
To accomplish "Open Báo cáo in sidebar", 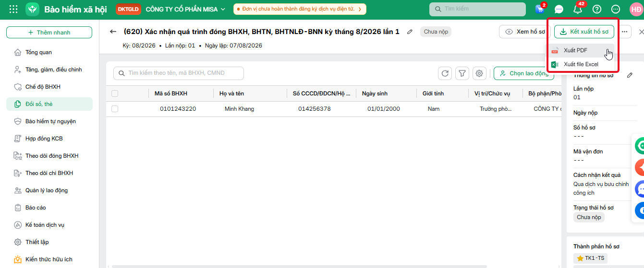I will point(49,208).
